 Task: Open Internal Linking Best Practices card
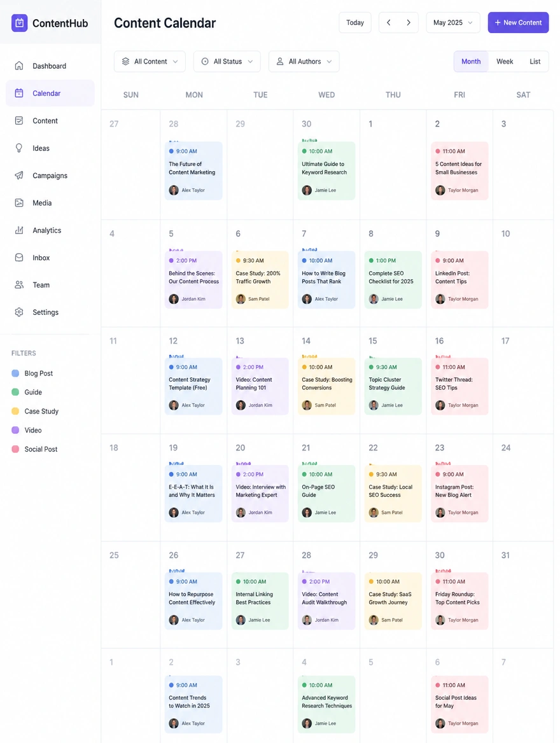pyautogui.click(x=260, y=601)
